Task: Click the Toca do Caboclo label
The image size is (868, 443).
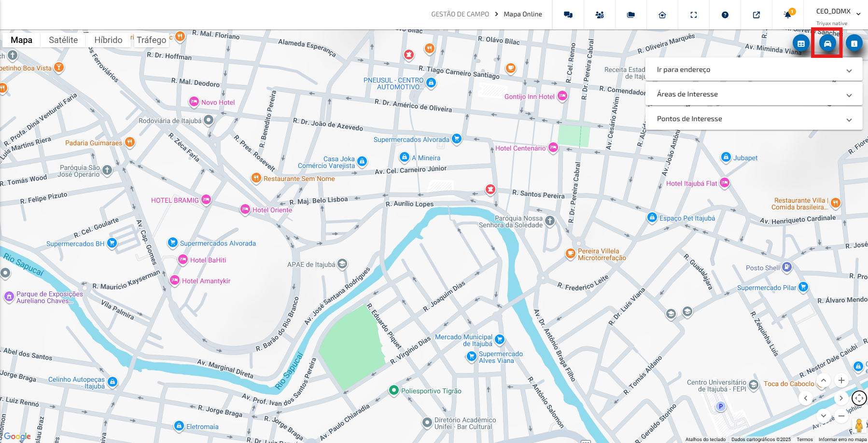Action: point(789,384)
